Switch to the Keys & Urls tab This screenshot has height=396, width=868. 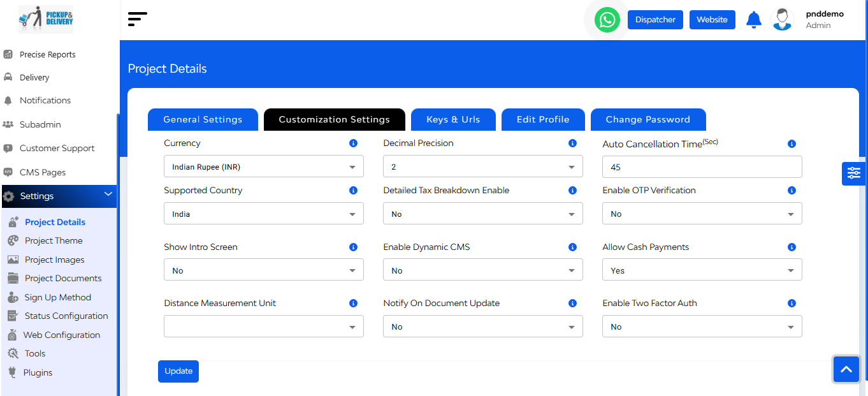point(453,119)
